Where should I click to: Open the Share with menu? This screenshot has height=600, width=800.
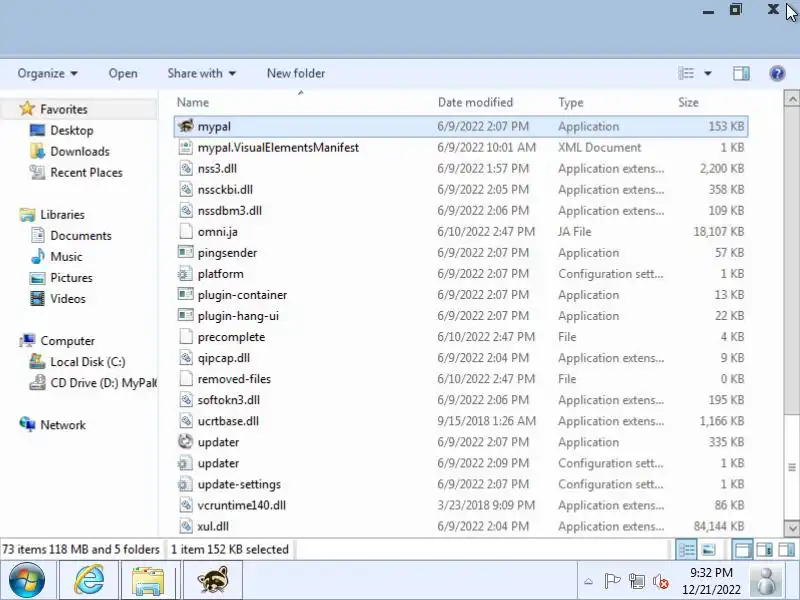202,73
